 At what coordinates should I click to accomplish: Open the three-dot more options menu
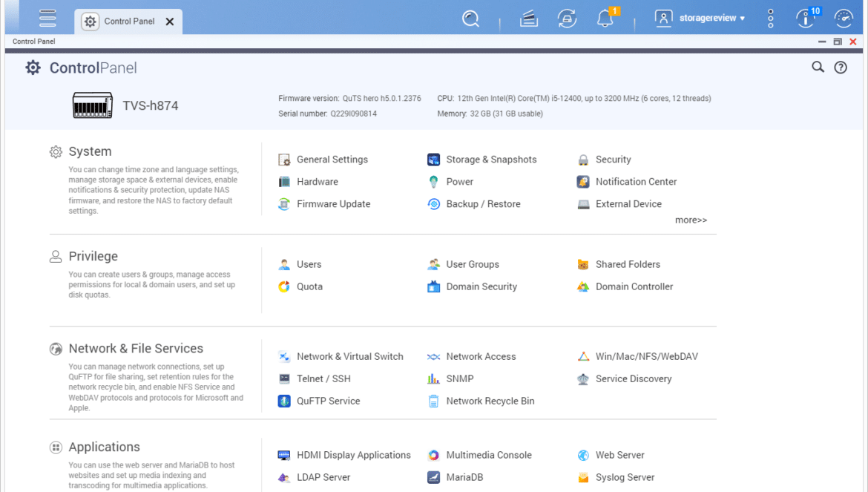(771, 19)
